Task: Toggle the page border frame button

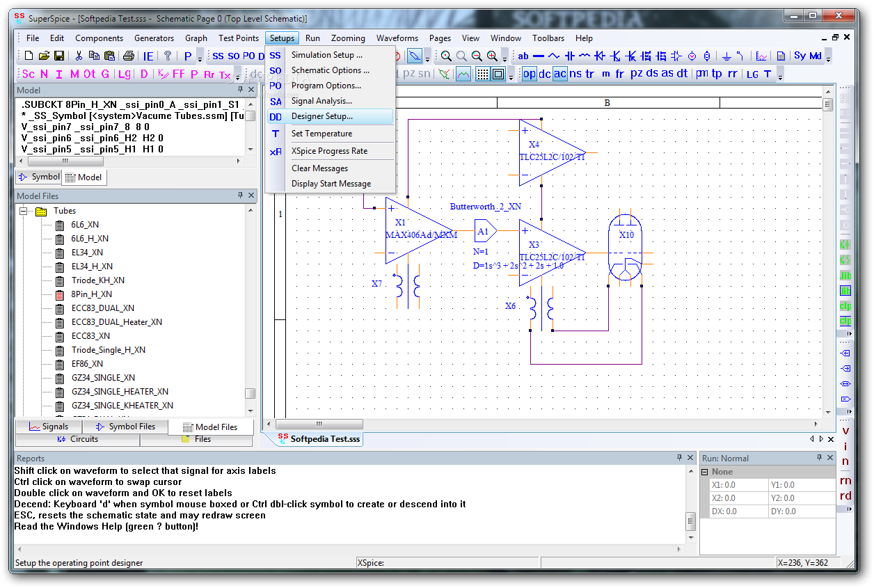Action: pos(498,74)
